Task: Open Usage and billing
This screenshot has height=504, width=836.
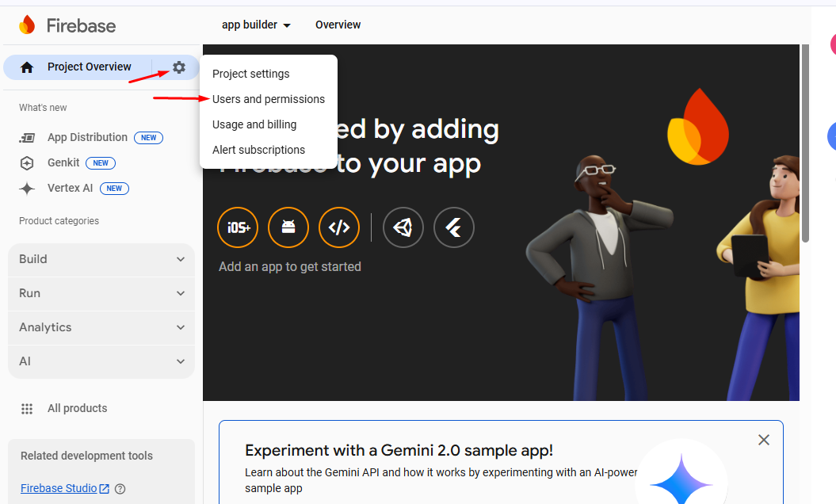Action: pos(254,124)
